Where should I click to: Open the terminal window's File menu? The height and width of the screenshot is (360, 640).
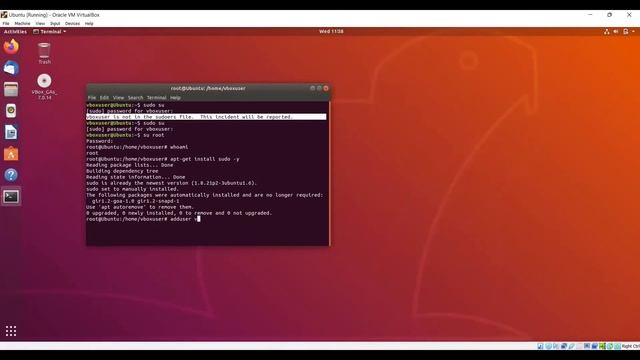[92, 98]
